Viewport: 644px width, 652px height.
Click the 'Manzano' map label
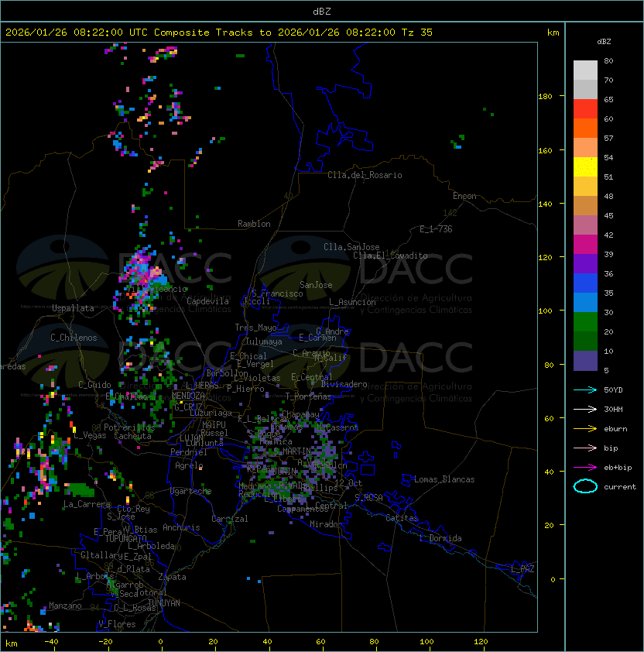coord(65,606)
